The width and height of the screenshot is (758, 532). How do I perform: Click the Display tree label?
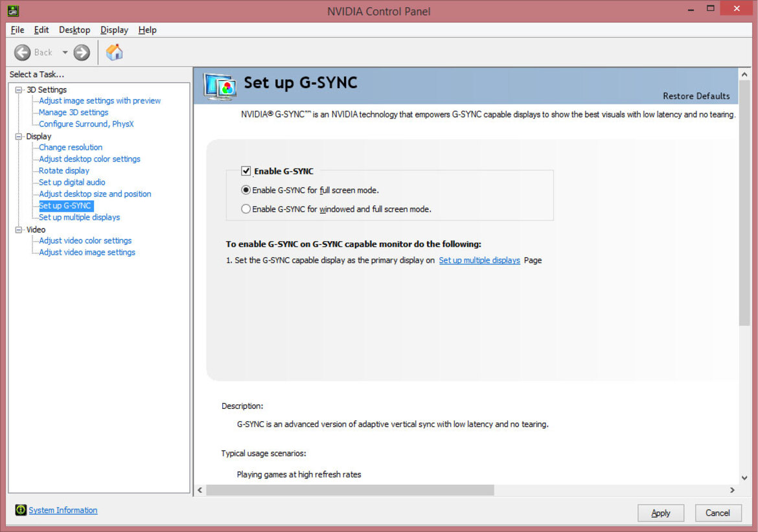pos(39,136)
